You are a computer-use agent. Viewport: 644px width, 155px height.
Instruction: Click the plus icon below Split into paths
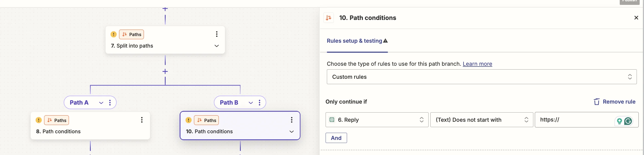tap(165, 71)
